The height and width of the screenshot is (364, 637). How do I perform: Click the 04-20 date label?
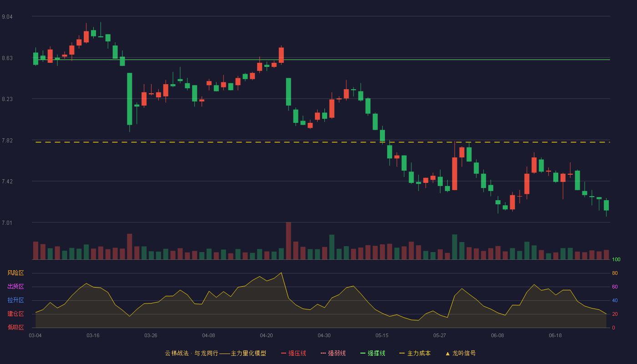click(266, 335)
